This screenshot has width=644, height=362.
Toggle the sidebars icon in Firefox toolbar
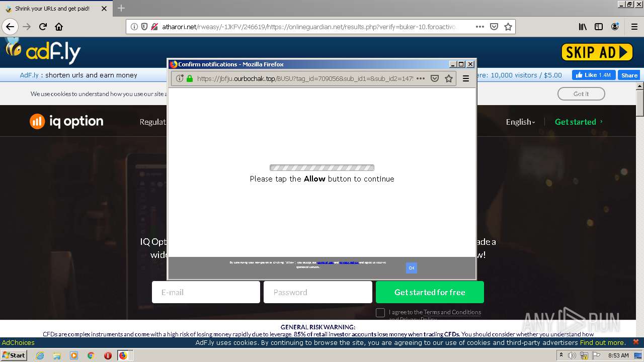(x=599, y=27)
